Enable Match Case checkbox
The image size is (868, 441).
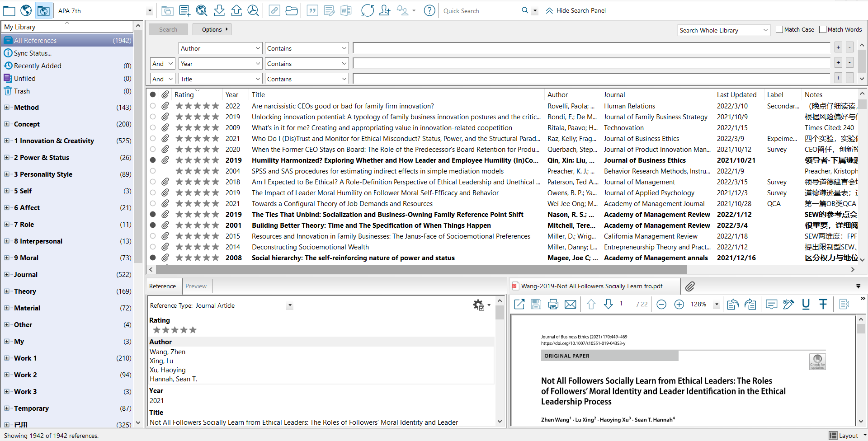point(779,29)
